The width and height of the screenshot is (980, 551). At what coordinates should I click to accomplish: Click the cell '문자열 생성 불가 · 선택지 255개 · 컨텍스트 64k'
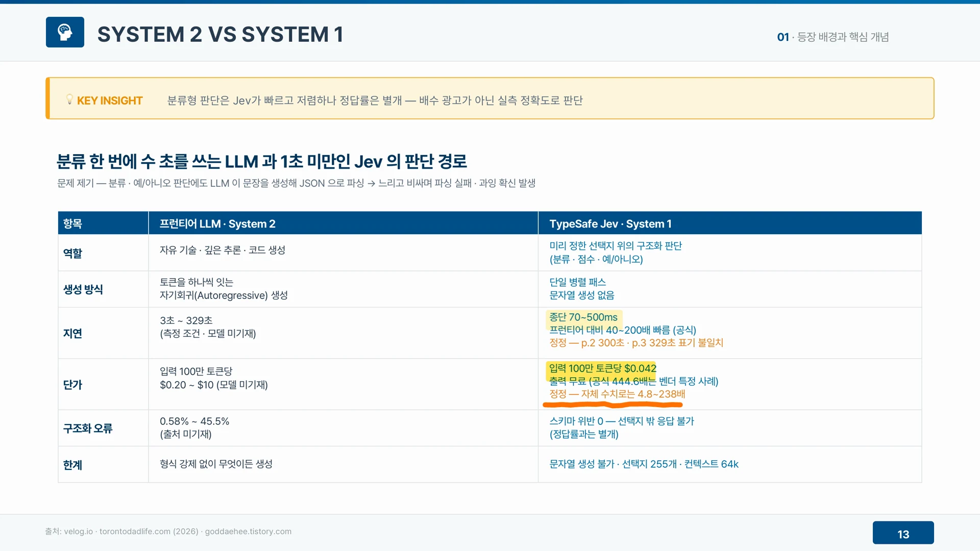pyautogui.click(x=644, y=464)
